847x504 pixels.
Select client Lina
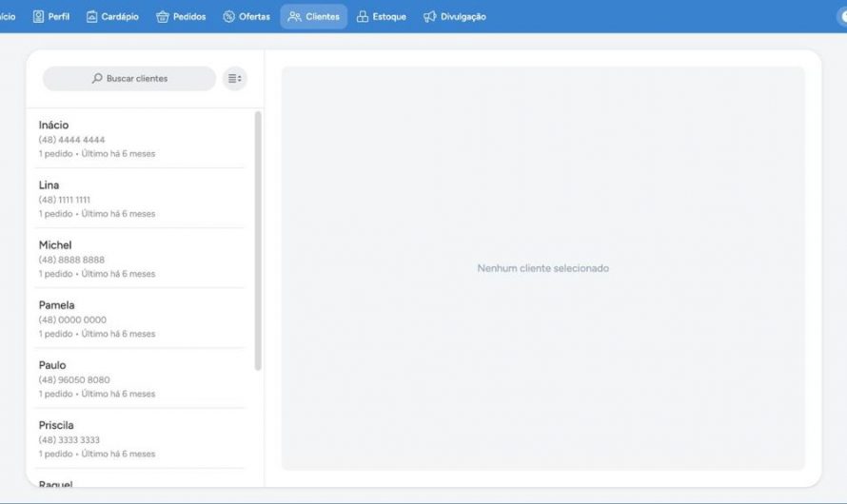[139, 198]
